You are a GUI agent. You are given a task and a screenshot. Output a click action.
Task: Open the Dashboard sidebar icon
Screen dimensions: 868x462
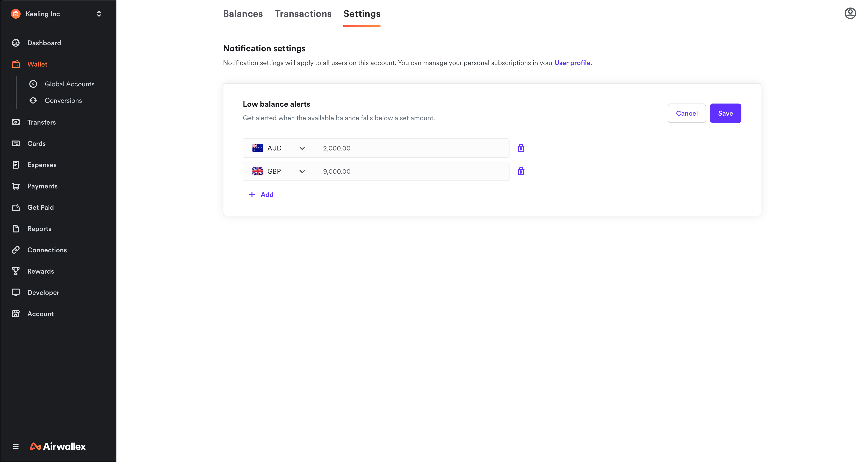point(15,43)
